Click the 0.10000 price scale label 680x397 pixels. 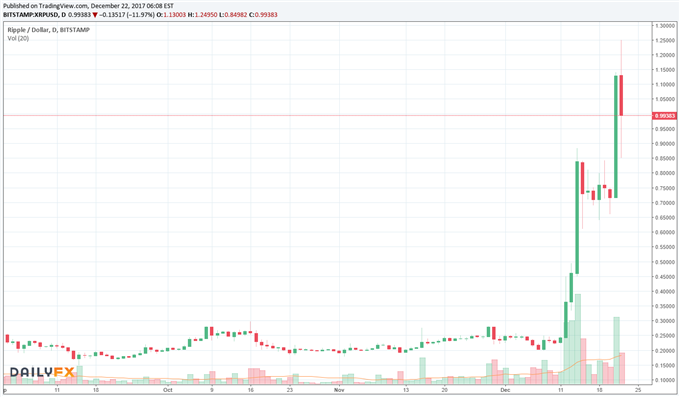coord(665,381)
